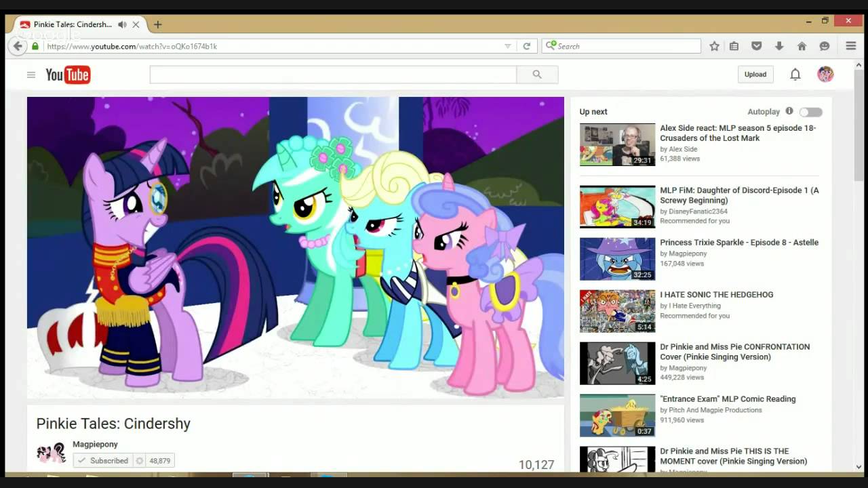Open Dr Pinkie THIS IS THE MOMENT cover
Screen dimensions: 868x488
click(734, 456)
